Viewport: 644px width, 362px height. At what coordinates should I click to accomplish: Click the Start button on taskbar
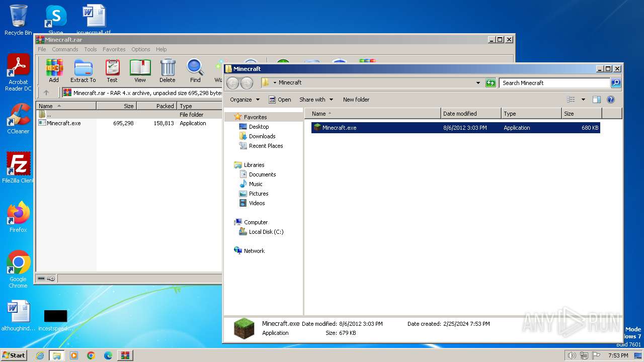point(14,355)
